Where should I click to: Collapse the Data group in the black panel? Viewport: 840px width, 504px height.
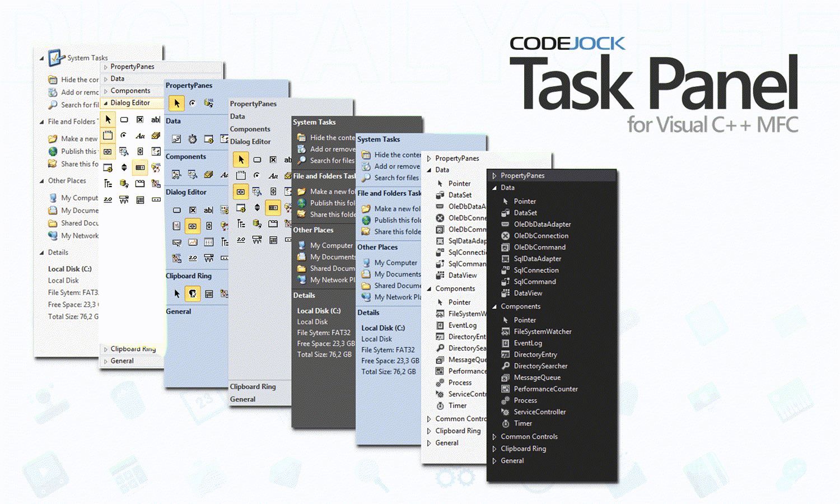494,188
